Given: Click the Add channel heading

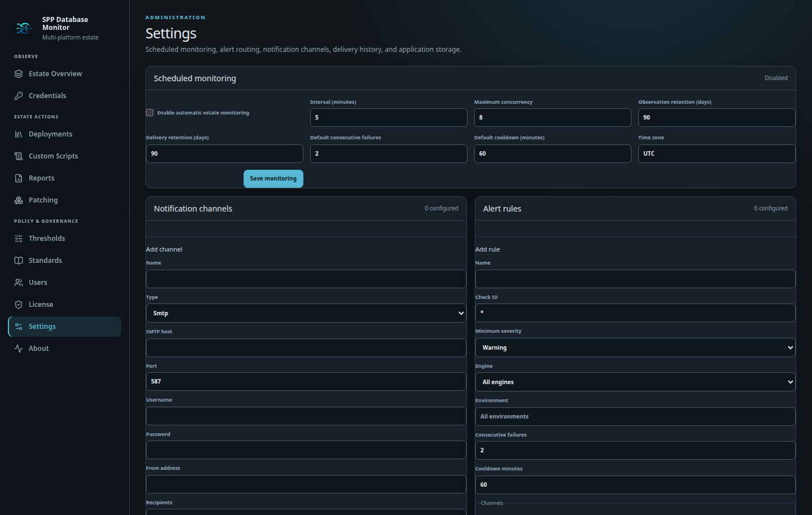Looking at the screenshot, I should [x=164, y=249].
